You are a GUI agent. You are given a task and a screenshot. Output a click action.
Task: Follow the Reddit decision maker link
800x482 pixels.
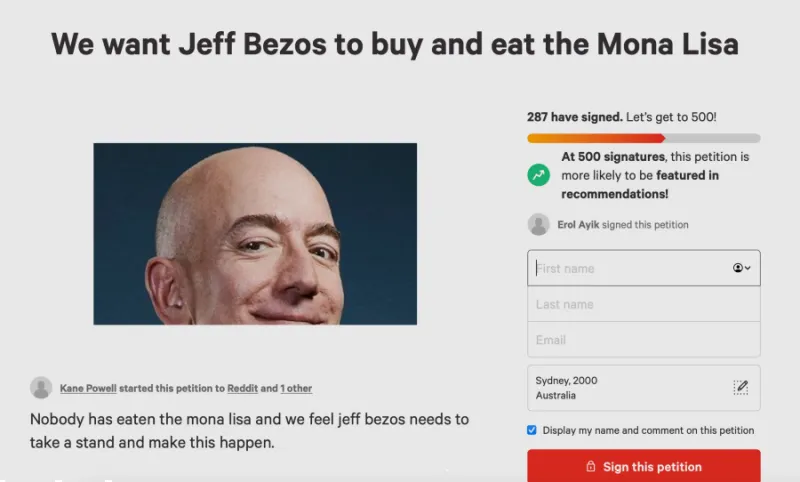coord(242,388)
